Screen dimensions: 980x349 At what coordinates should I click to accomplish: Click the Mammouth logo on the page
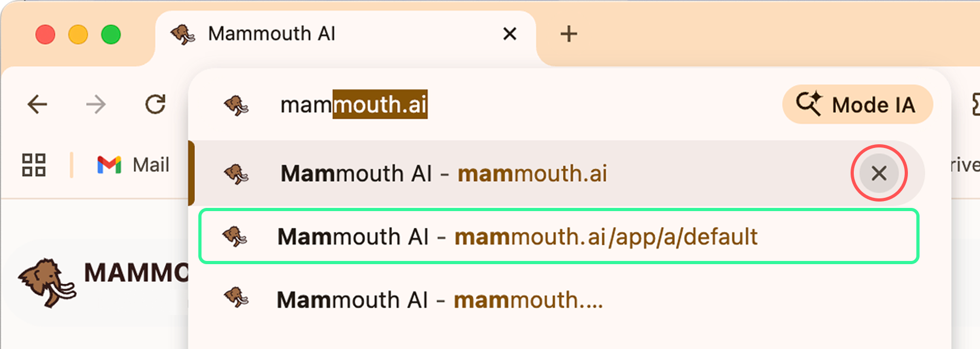coord(47,282)
